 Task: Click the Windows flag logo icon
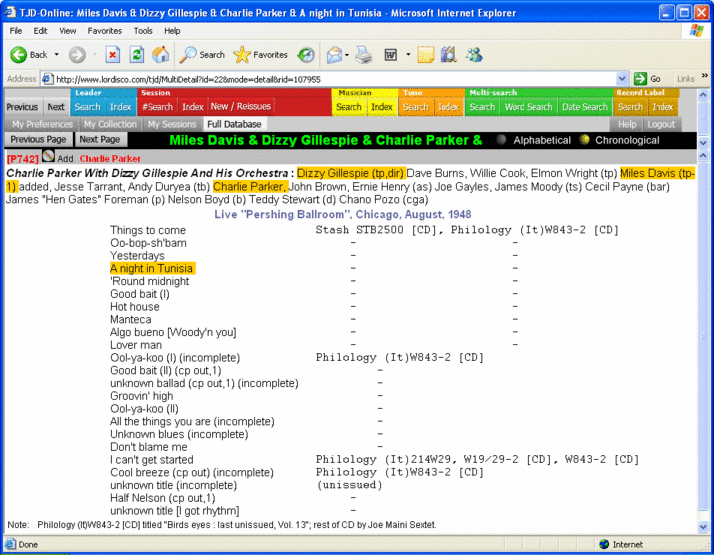pos(696,31)
